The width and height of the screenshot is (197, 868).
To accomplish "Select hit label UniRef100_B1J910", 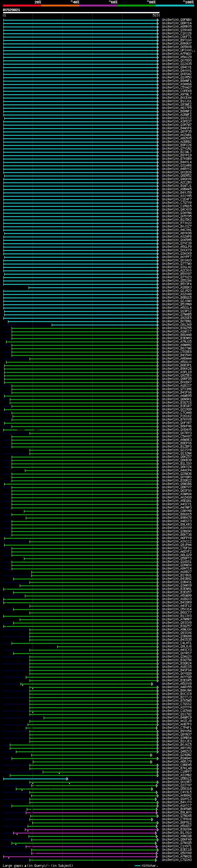I will pyautogui.click(x=177, y=833).
